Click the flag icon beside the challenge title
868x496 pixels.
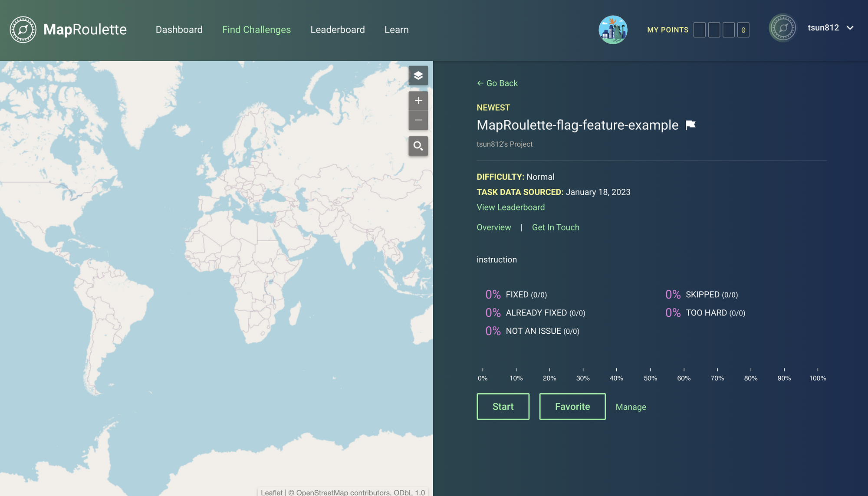690,125
